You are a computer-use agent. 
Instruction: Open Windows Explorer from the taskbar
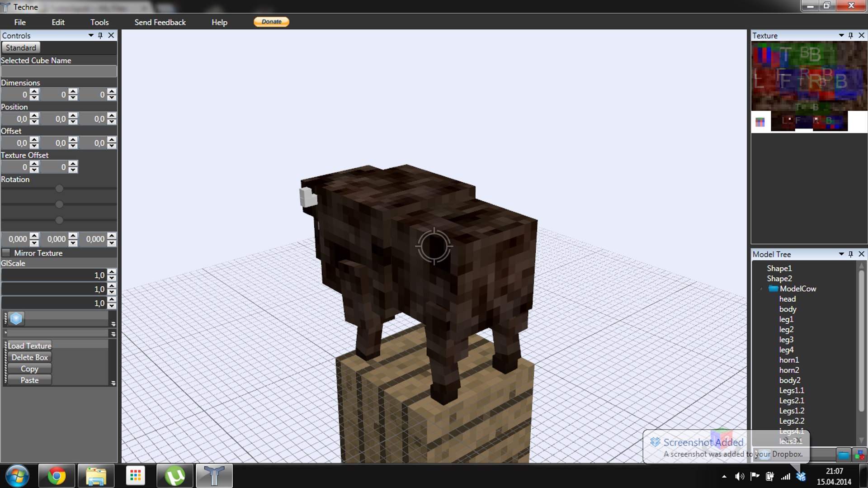pyautogui.click(x=96, y=476)
